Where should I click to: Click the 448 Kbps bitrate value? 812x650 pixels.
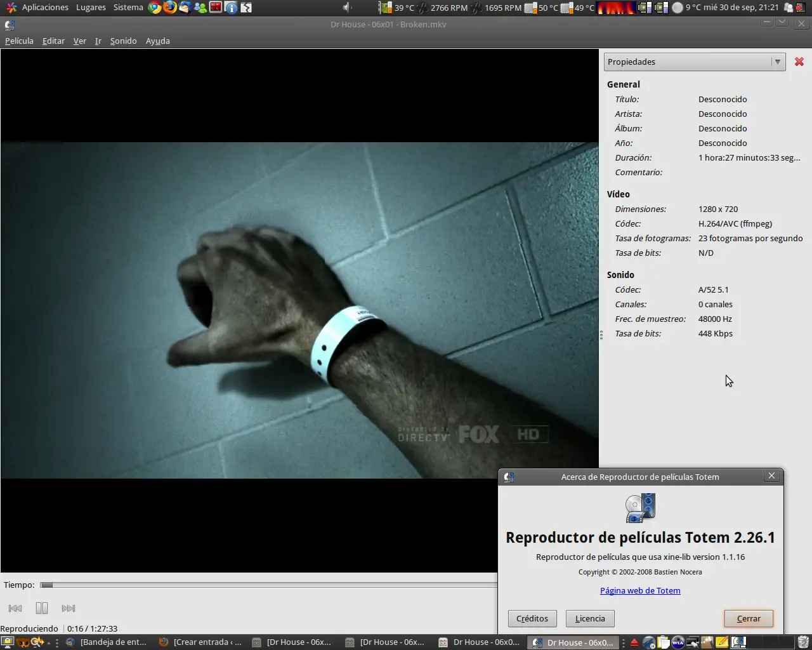coord(716,333)
